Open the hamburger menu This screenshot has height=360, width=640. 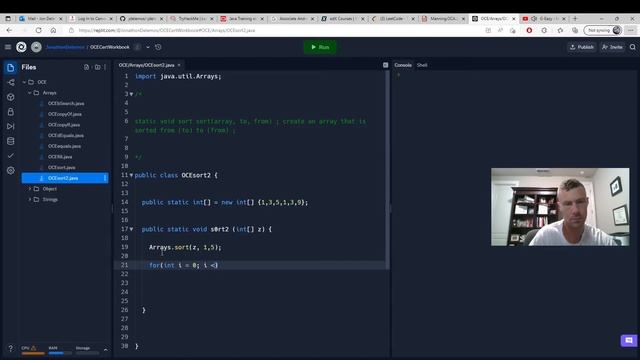[x=8, y=47]
